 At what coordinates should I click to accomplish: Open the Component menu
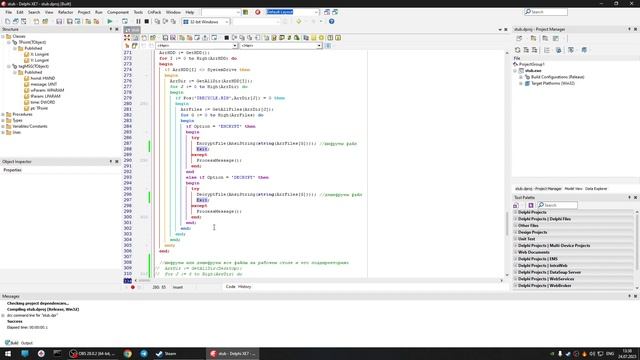pos(118,12)
